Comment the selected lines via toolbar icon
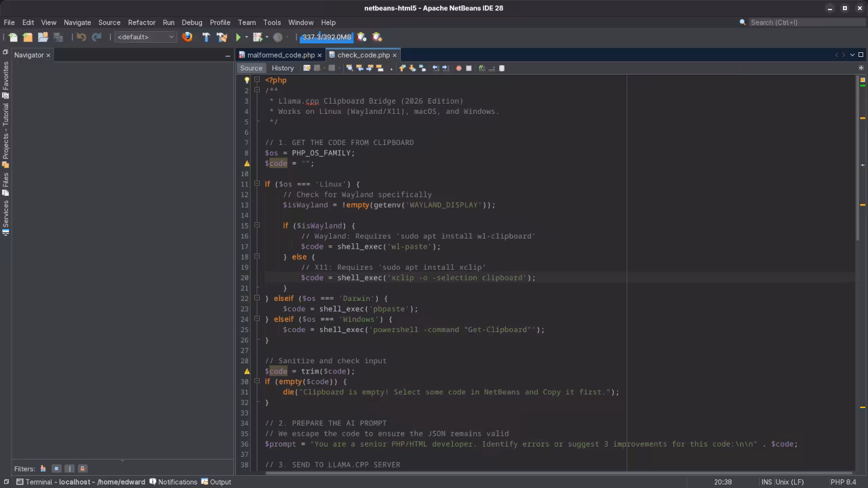Viewport: 868px width, 488px height. (x=481, y=68)
